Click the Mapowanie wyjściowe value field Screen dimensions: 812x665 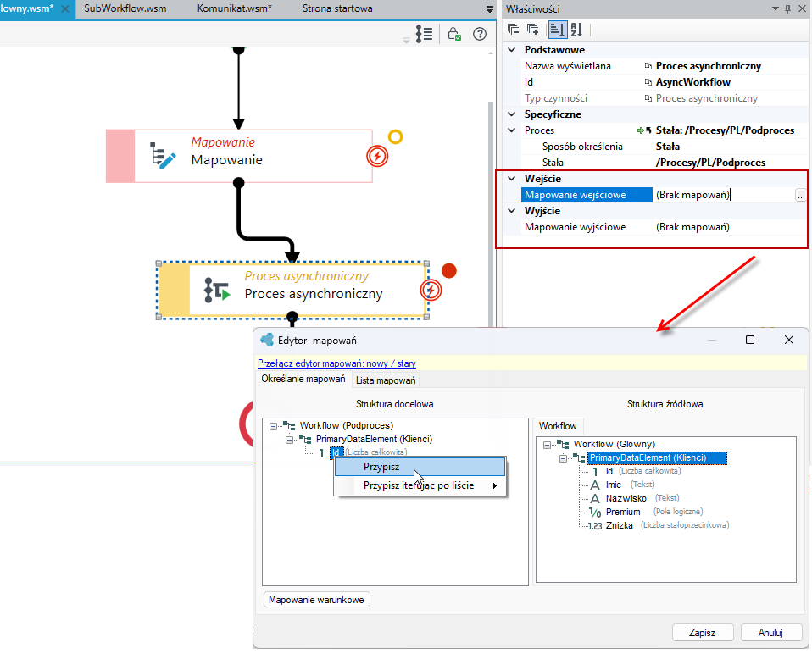[x=730, y=227]
